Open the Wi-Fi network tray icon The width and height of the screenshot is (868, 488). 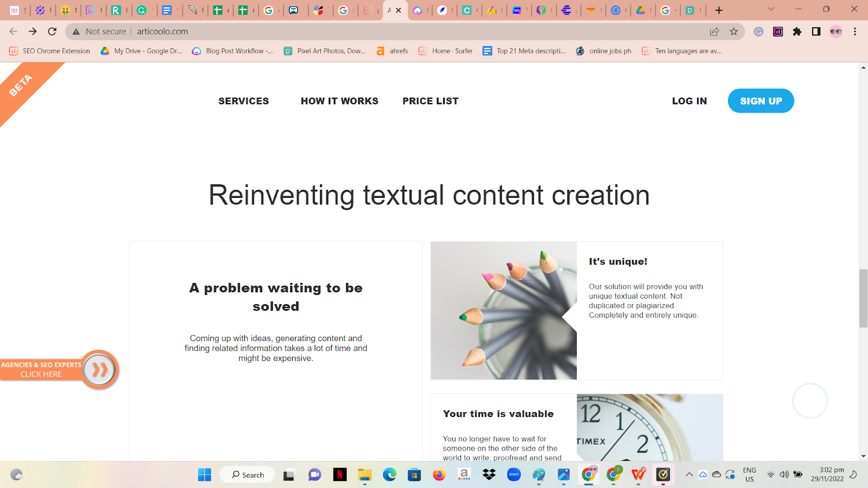point(770,474)
